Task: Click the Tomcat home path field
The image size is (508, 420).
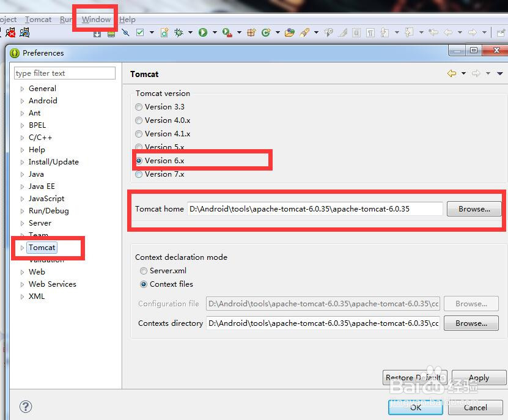Action: click(315, 208)
